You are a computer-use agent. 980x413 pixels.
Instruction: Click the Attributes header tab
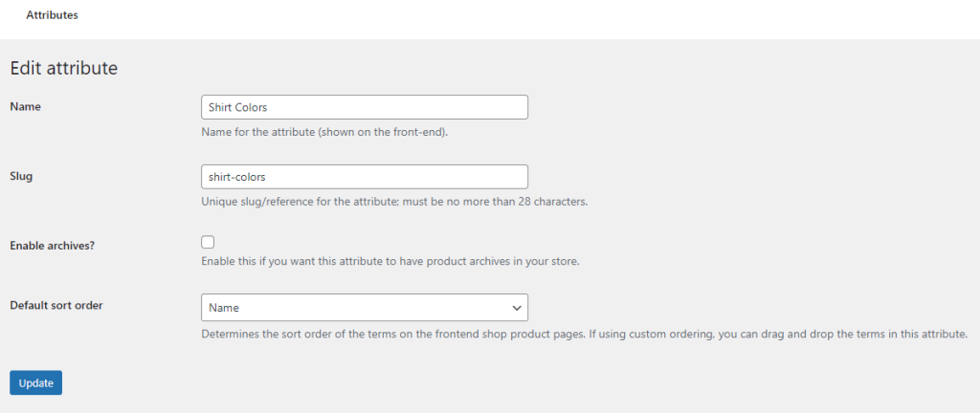[52, 16]
